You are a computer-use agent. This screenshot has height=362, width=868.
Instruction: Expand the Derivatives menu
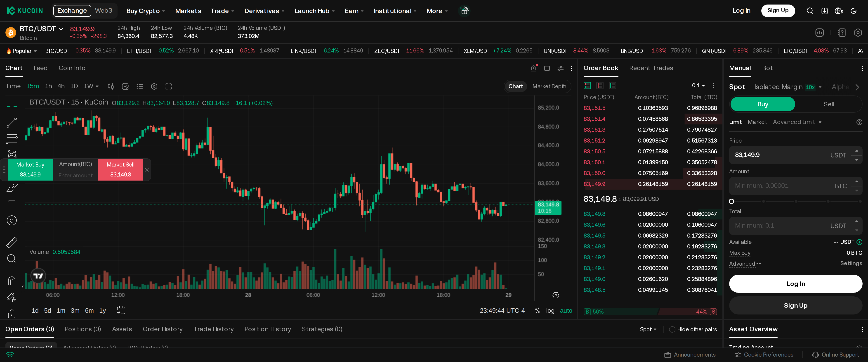tap(264, 11)
